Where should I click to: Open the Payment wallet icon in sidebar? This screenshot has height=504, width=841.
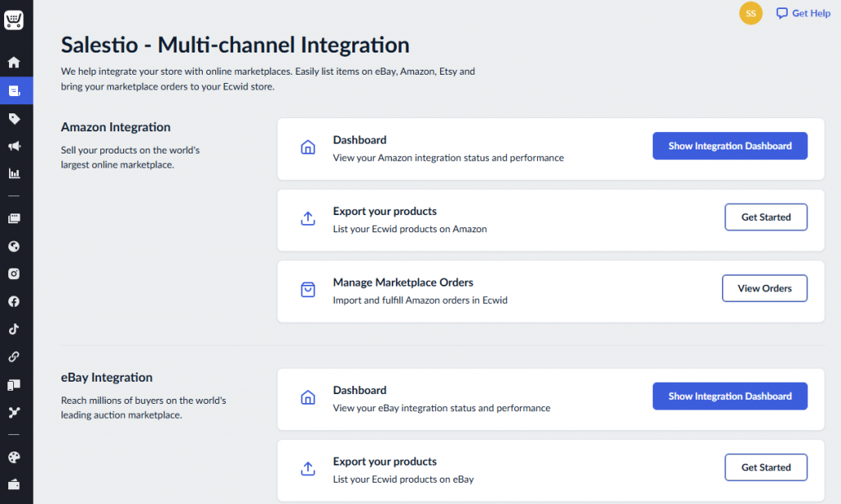tap(14, 484)
